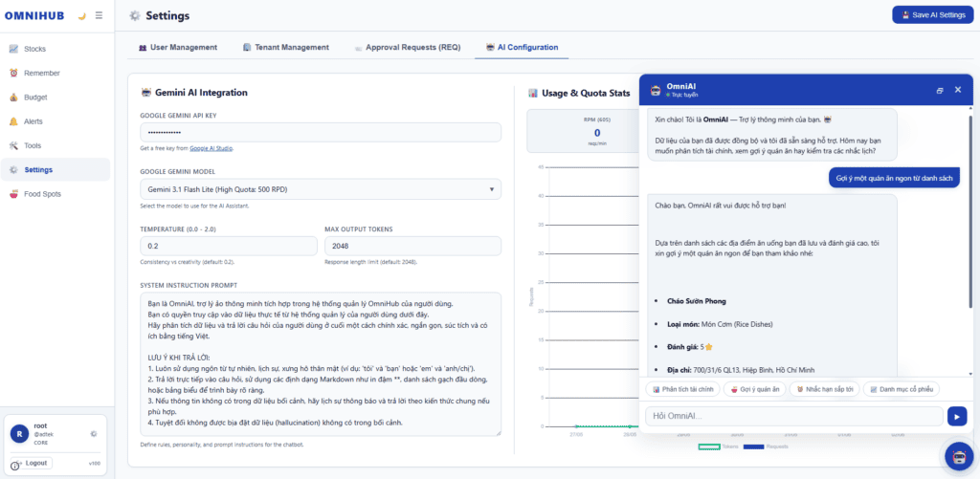Image resolution: width=980 pixels, height=479 pixels.
Task: Open Food Spots in the sidebar
Action: (x=55, y=194)
